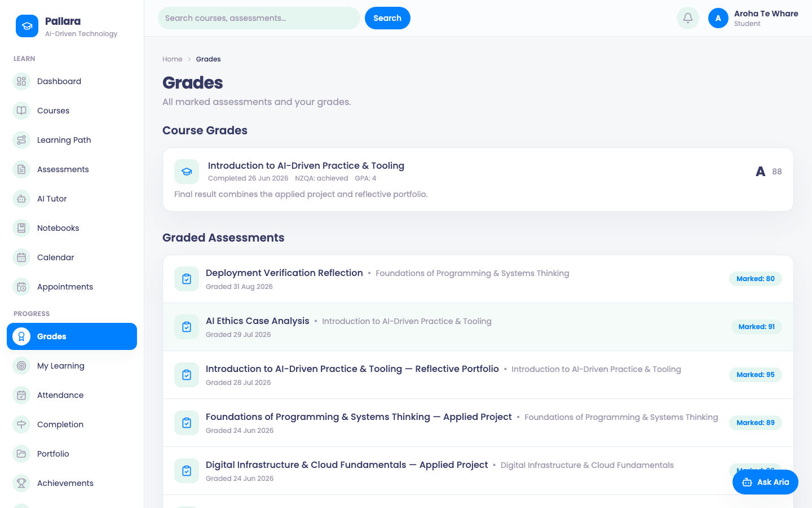Click 'Completed 26 Jun 2026' text
Screen dimensions: 812x508
pyautogui.click(x=248, y=178)
